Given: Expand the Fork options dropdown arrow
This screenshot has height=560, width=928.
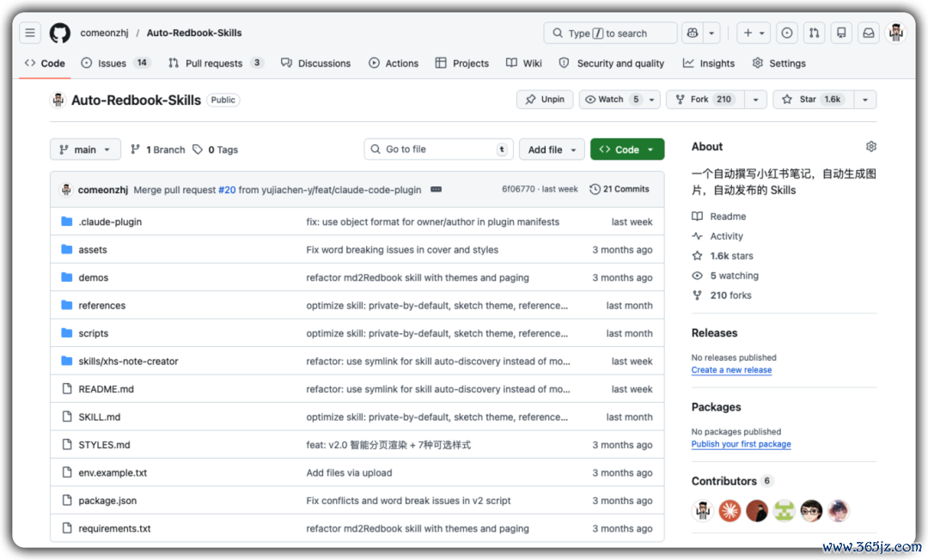Looking at the screenshot, I should point(756,100).
